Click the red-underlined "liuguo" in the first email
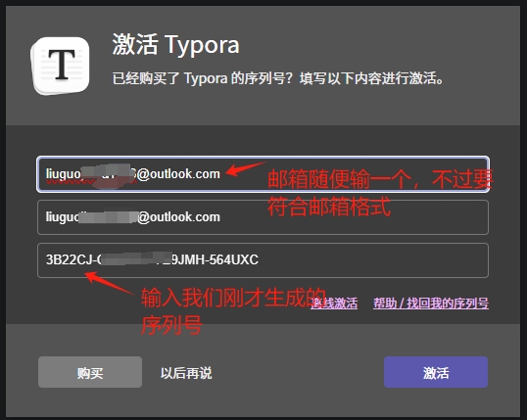 click(64, 174)
